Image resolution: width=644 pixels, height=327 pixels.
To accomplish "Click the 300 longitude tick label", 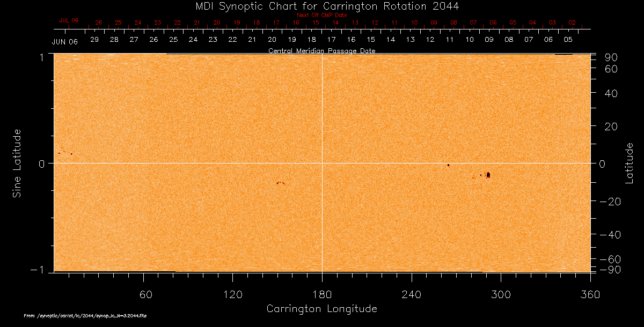I will (x=501, y=294).
